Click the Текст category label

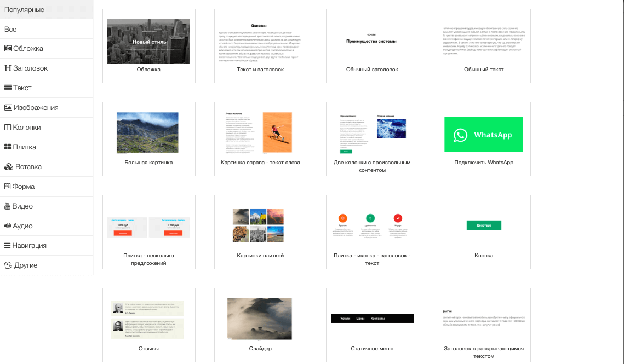click(x=22, y=88)
